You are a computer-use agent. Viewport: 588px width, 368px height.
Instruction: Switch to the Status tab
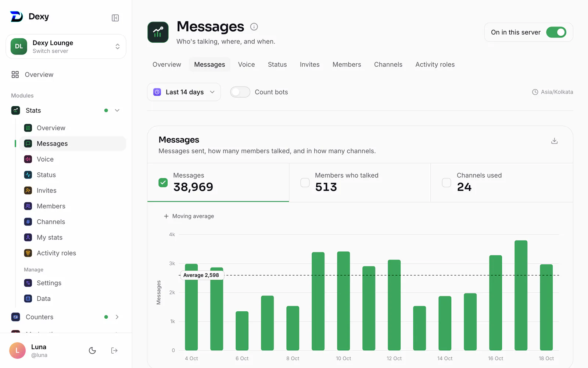pyautogui.click(x=277, y=64)
